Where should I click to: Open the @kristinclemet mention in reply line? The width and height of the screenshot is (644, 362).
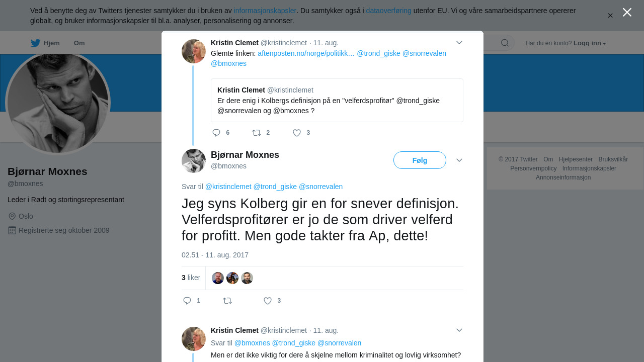pyautogui.click(x=228, y=187)
